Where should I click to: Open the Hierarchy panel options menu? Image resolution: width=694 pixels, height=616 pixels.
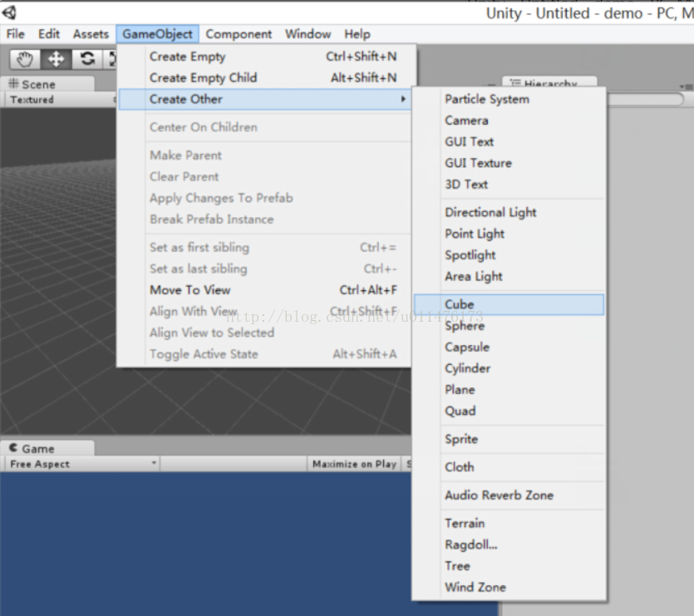click(687, 86)
